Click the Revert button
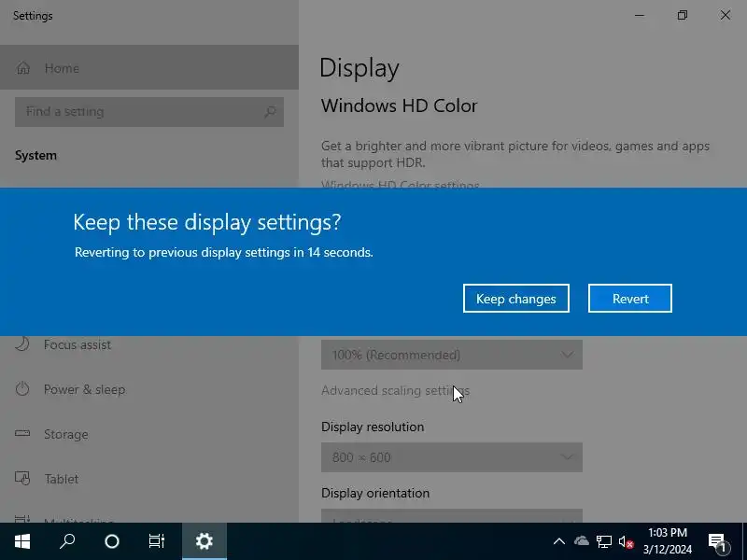747x560 pixels. (630, 299)
